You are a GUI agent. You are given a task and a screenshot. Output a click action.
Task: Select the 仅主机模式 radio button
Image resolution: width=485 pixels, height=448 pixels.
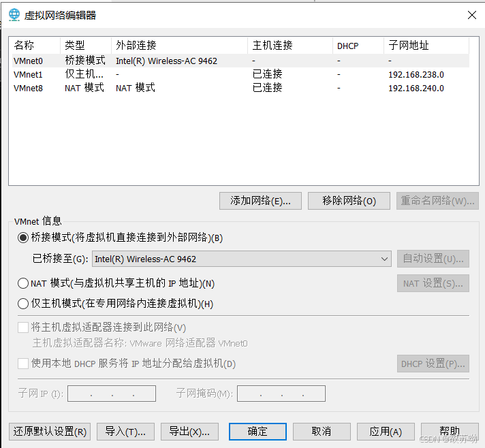point(23,304)
